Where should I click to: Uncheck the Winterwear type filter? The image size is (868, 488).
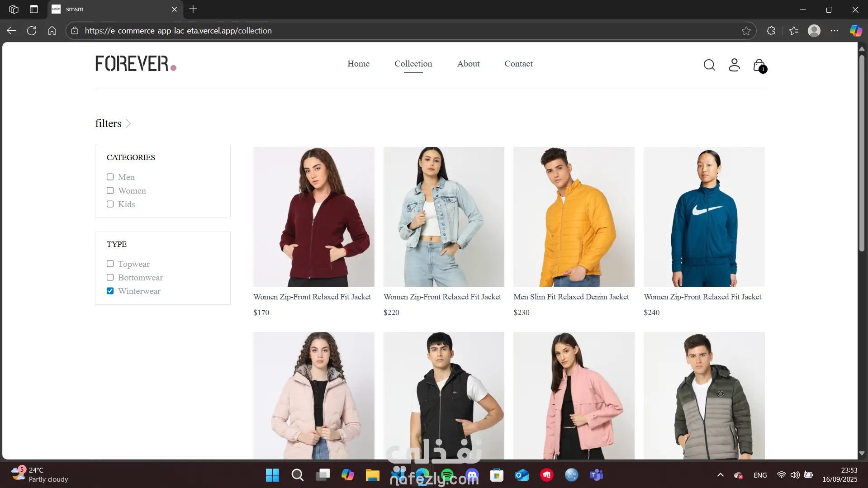click(110, 291)
